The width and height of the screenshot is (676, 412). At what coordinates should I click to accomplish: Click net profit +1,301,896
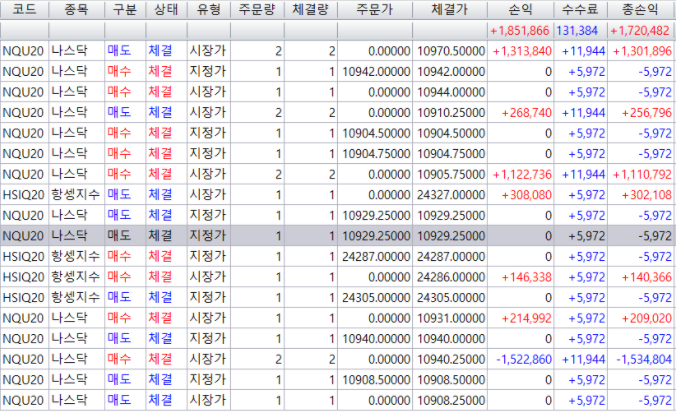[642, 51]
